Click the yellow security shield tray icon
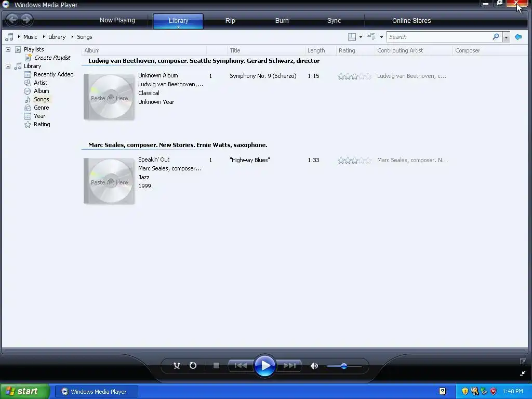Viewport: 532px width, 399px height. (x=465, y=391)
